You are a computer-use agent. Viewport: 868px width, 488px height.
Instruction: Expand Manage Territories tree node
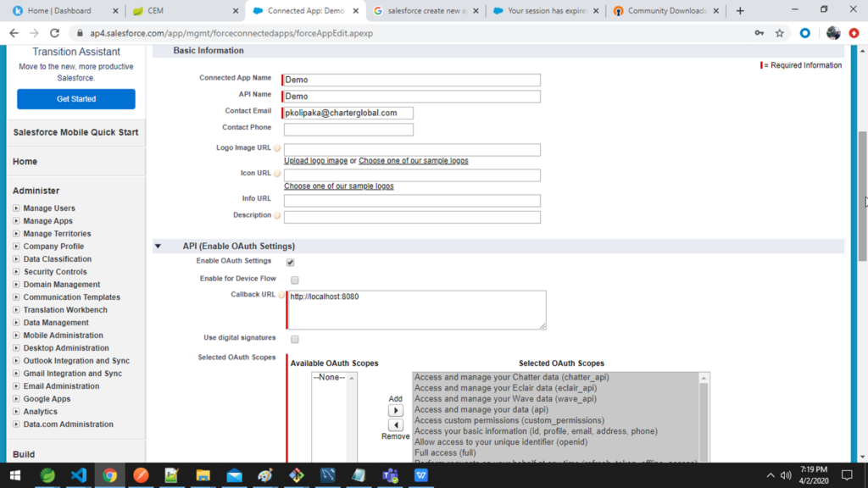point(16,234)
